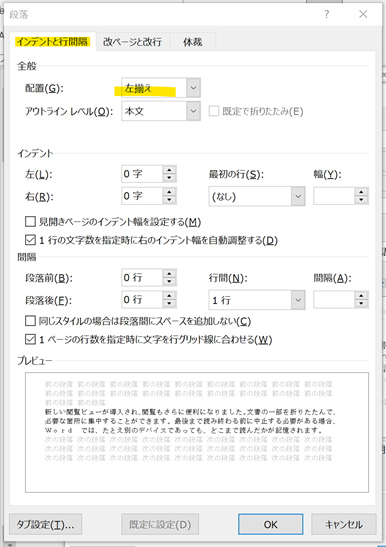Click the 右 indent value field
The width and height of the screenshot is (386, 547).
click(x=142, y=196)
